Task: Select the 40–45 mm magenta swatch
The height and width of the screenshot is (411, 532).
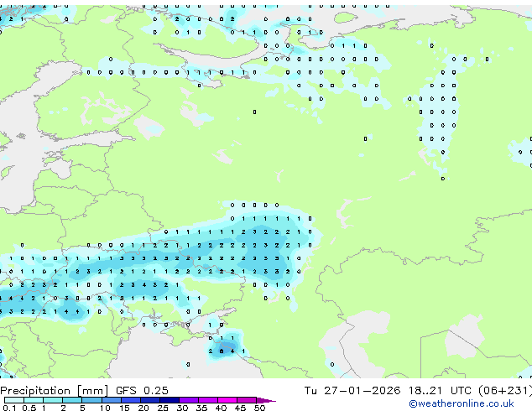Action: pos(227,400)
